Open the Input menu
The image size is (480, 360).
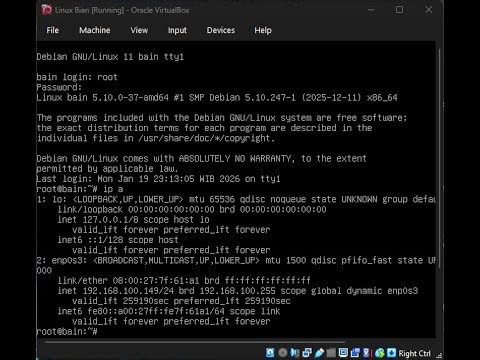[x=177, y=30]
